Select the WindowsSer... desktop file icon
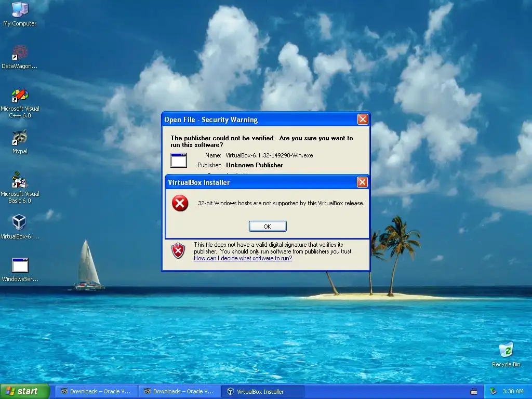The width and height of the screenshot is (532, 399). click(x=20, y=270)
